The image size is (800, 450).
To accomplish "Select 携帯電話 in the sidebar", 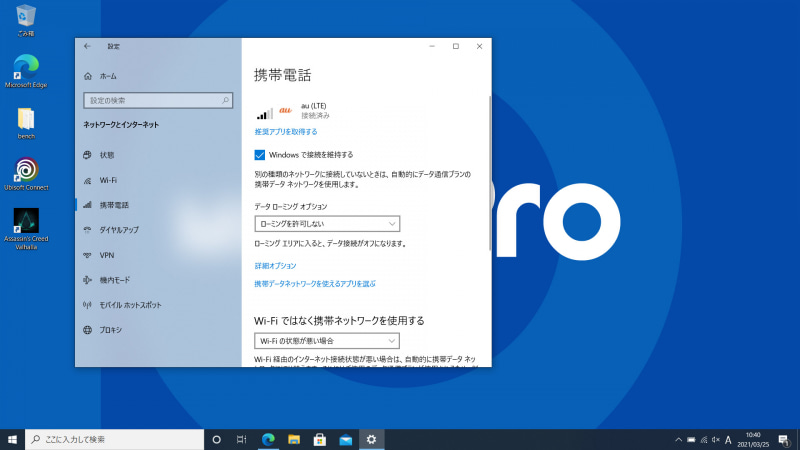I will pyautogui.click(x=158, y=205).
